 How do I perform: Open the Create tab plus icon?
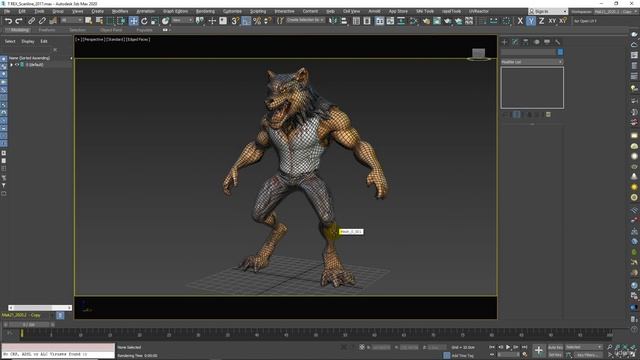coord(504,42)
